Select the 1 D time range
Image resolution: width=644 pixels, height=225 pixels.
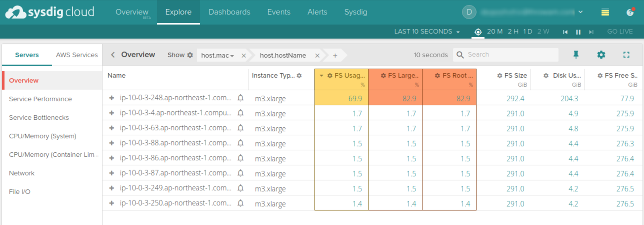coord(528,32)
